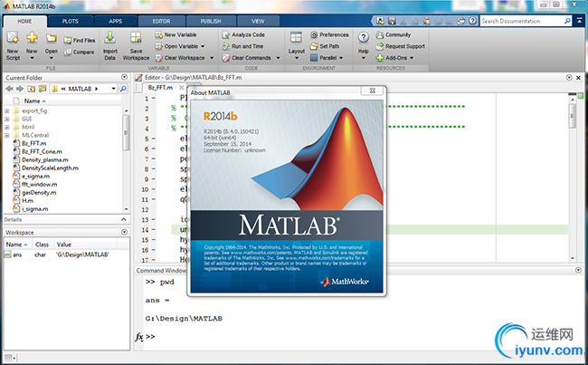Navigate back in Current Folder
The image size is (588, 365).
[9, 89]
